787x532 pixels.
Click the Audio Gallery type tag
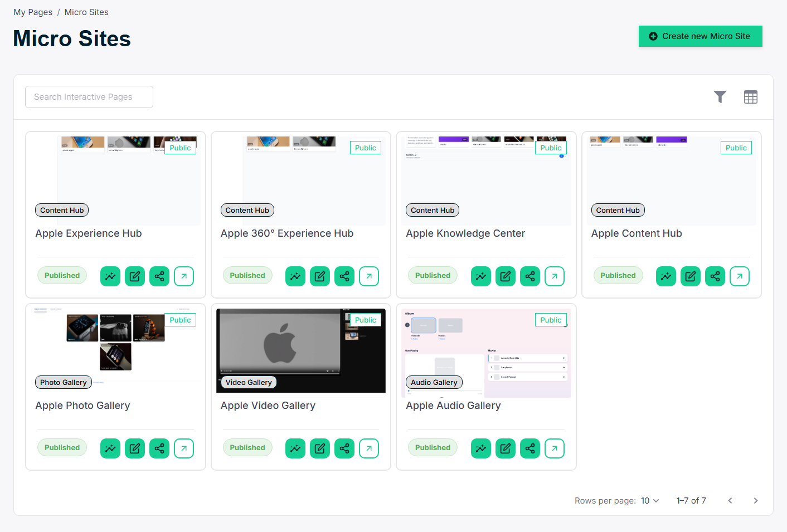coord(434,382)
